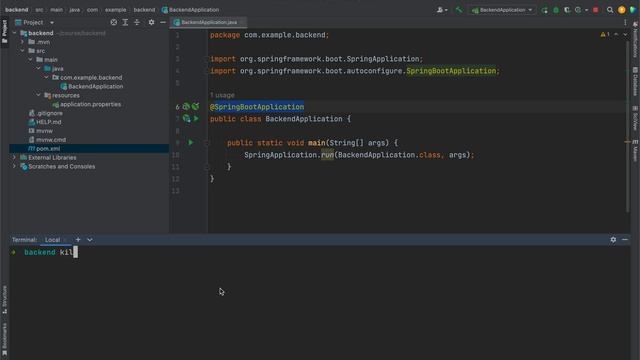Click the editor vertical scrollbar
Viewport: 640px width, 360px height.
tap(628, 127)
